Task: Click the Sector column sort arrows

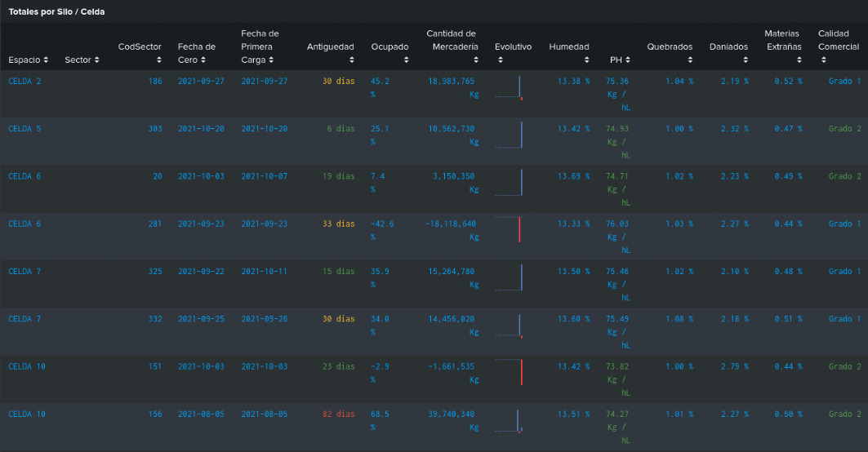Action: pyautogui.click(x=97, y=60)
